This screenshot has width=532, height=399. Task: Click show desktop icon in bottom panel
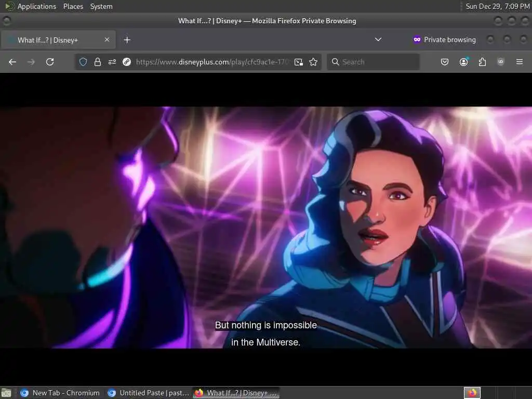[6, 393]
